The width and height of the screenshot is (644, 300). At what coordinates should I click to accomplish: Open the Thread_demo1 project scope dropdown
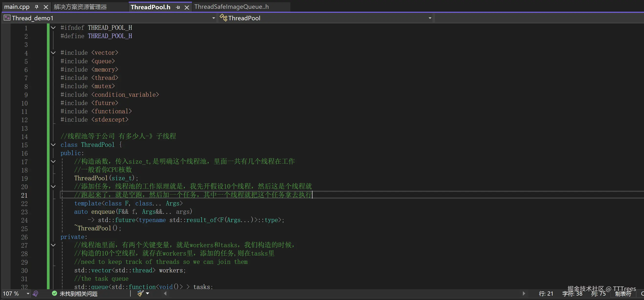coord(213,18)
